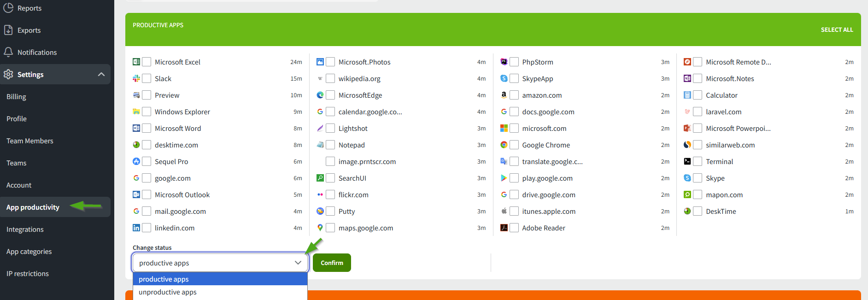Click the Lightshot feather icon

tap(320, 128)
